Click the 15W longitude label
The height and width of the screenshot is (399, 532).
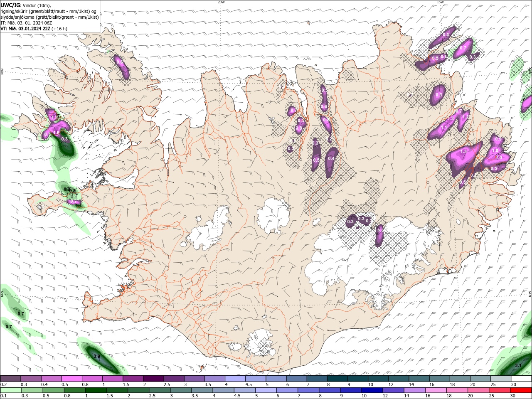(440, 2)
